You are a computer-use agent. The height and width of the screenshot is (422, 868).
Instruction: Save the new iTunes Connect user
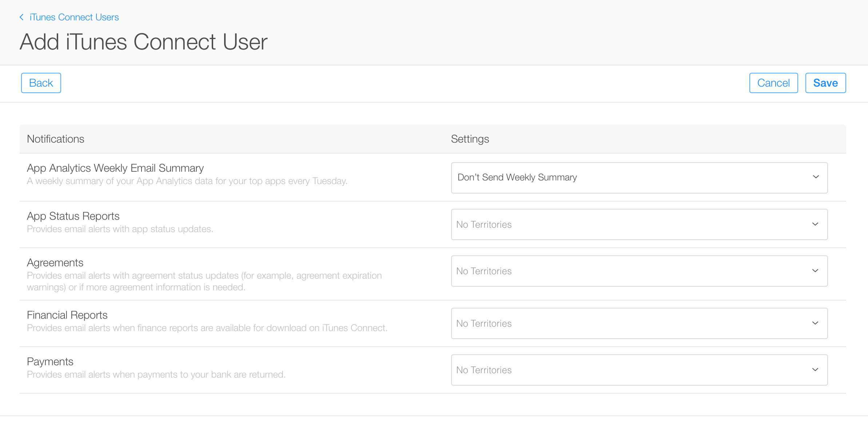pyautogui.click(x=825, y=83)
